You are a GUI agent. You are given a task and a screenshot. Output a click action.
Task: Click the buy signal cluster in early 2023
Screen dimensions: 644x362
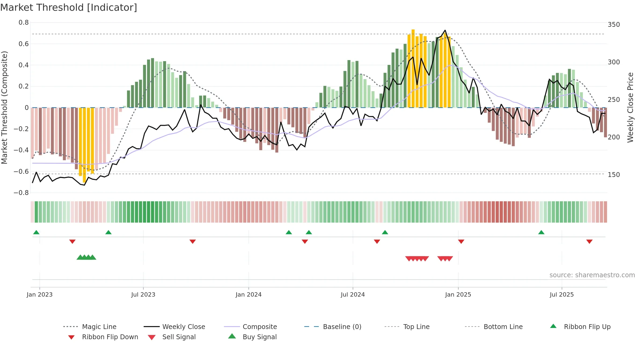[x=86, y=257]
